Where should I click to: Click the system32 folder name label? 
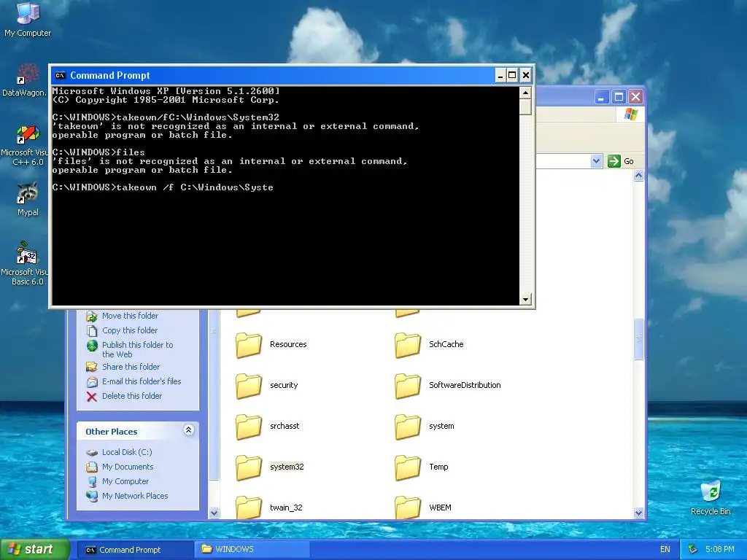coord(287,467)
